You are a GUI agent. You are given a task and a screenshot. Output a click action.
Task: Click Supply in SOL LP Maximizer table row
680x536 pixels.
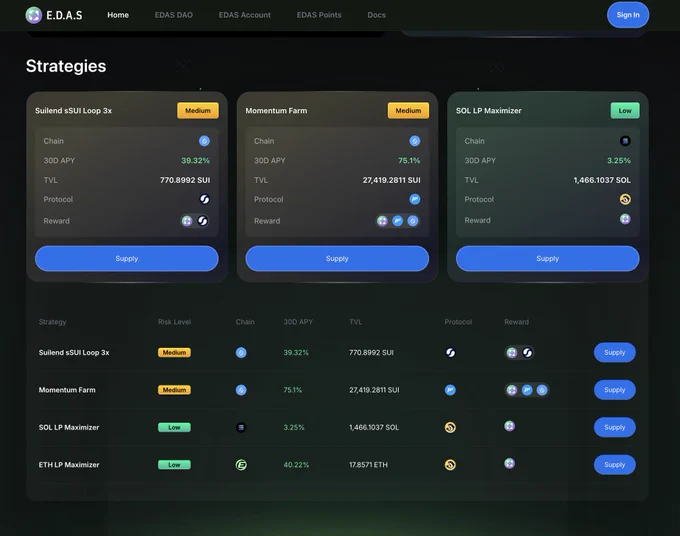click(615, 427)
